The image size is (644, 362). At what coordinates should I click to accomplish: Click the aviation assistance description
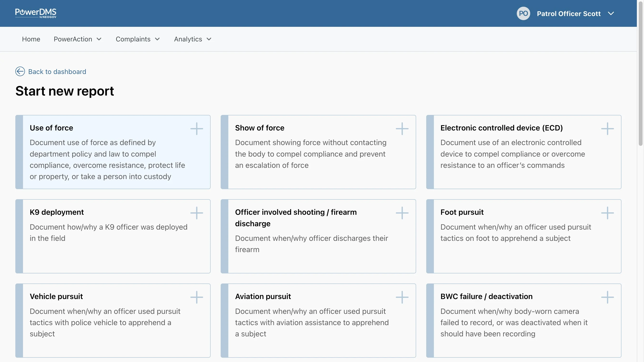pos(312,322)
